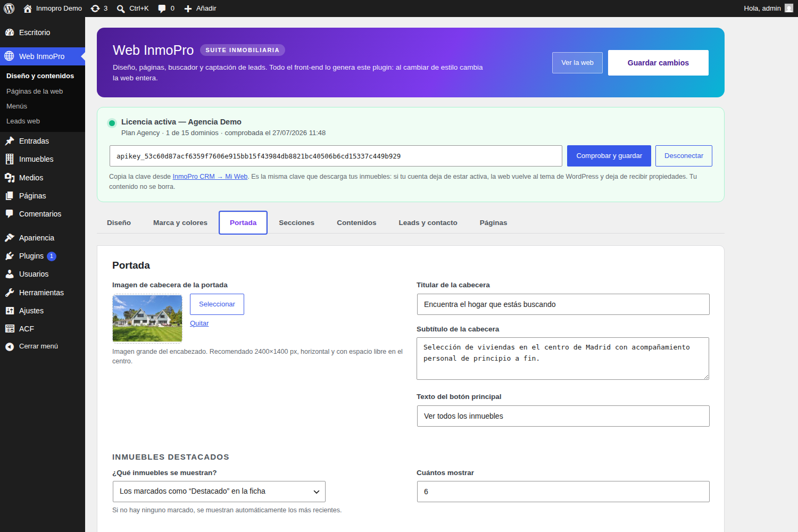This screenshot has height=532, width=798.
Task: Click Comprobar y guardar button
Action: pyautogui.click(x=609, y=156)
